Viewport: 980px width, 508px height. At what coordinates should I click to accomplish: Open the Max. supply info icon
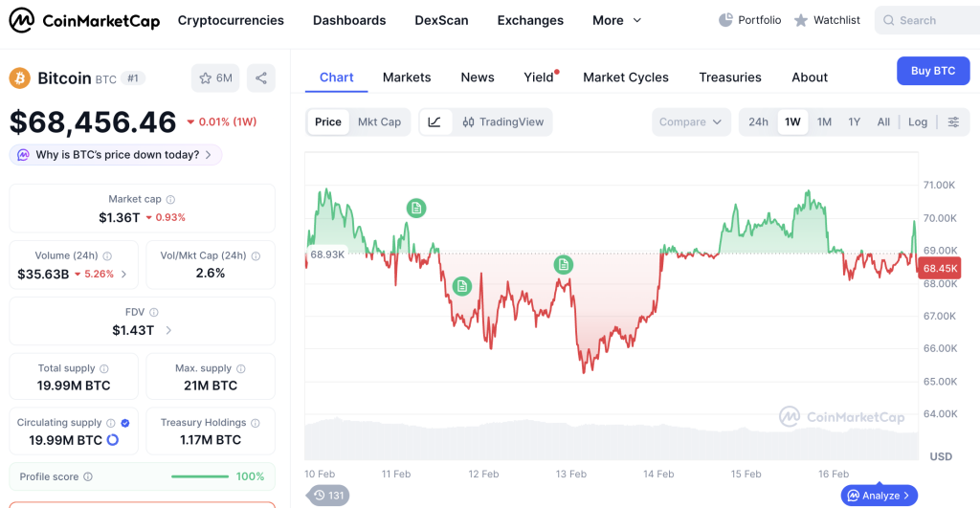point(241,368)
